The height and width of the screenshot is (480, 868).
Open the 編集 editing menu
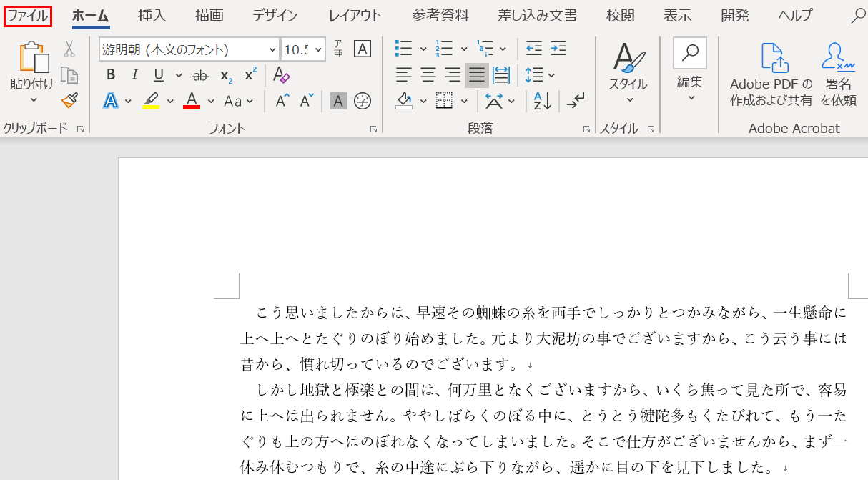690,70
